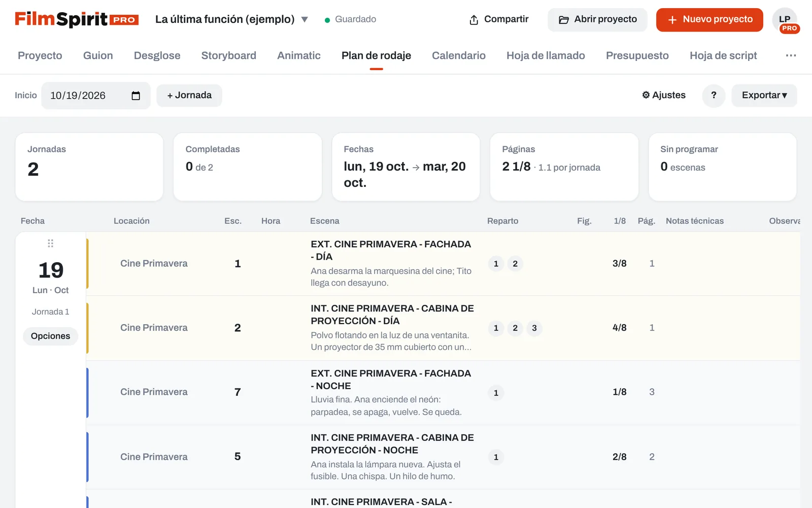Open the LP user avatar menu
This screenshot has height=508, width=812.
[x=785, y=20]
